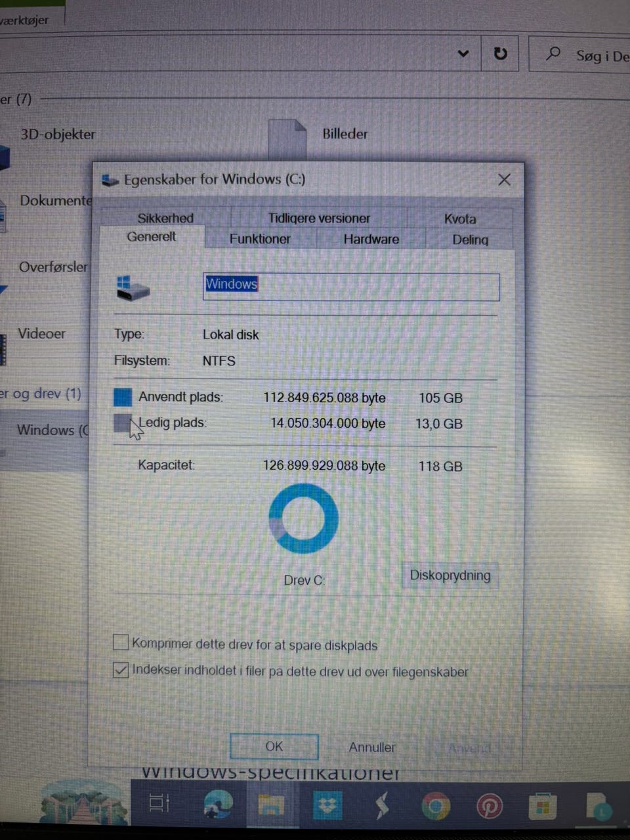Screen dimensions: 630x840
Task: Open File Explorer from the taskbar
Action: (x=270, y=805)
